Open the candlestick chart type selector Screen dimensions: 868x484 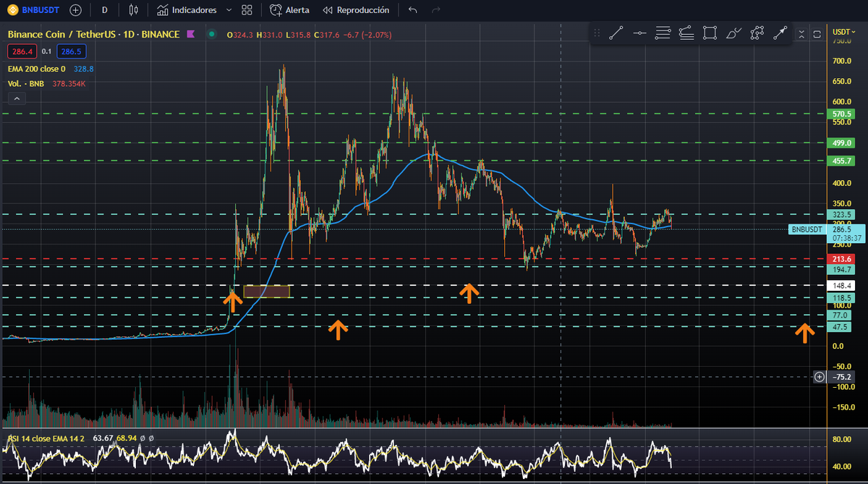tap(132, 10)
